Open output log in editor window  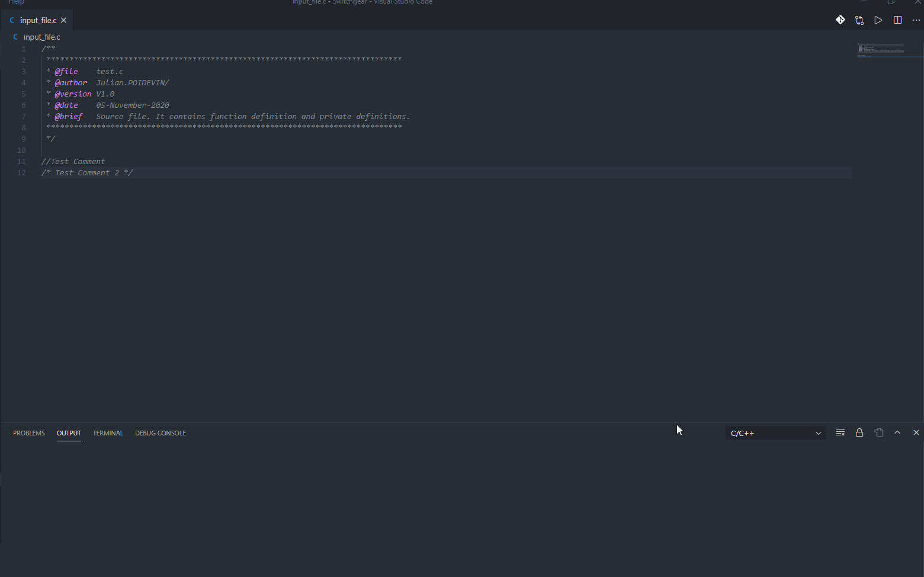click(879, 432)
